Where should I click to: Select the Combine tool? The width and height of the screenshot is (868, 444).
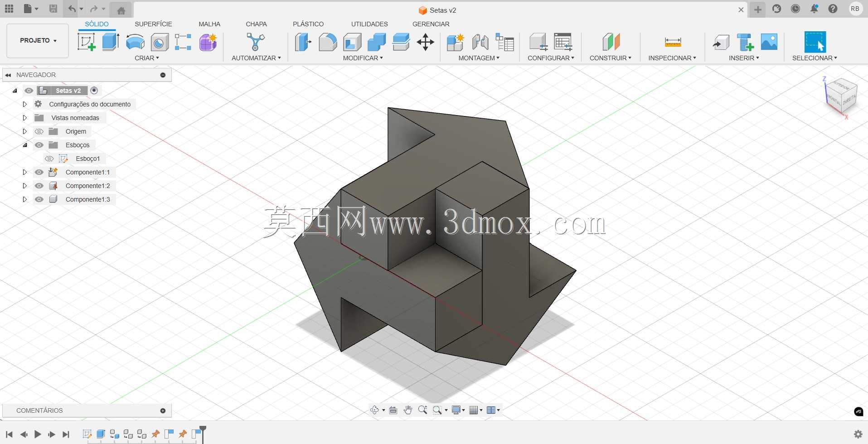[x=377, y=42]
